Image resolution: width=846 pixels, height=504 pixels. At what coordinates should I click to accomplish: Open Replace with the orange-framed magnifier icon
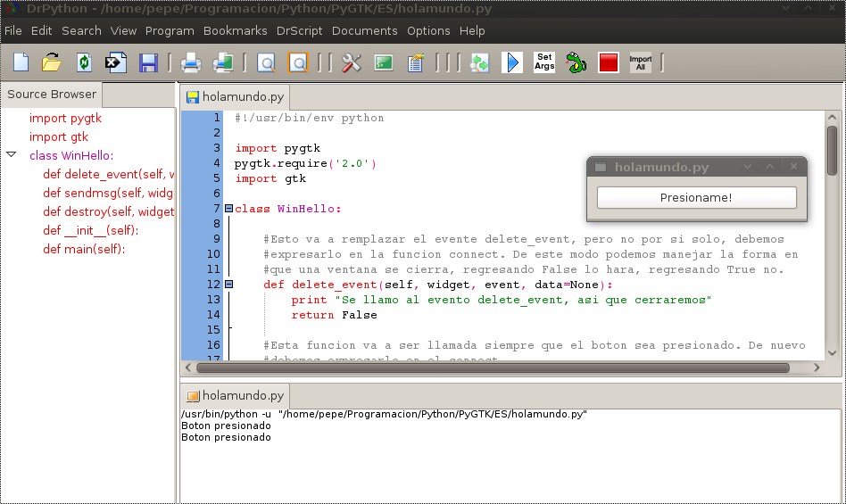pos(298,63)
